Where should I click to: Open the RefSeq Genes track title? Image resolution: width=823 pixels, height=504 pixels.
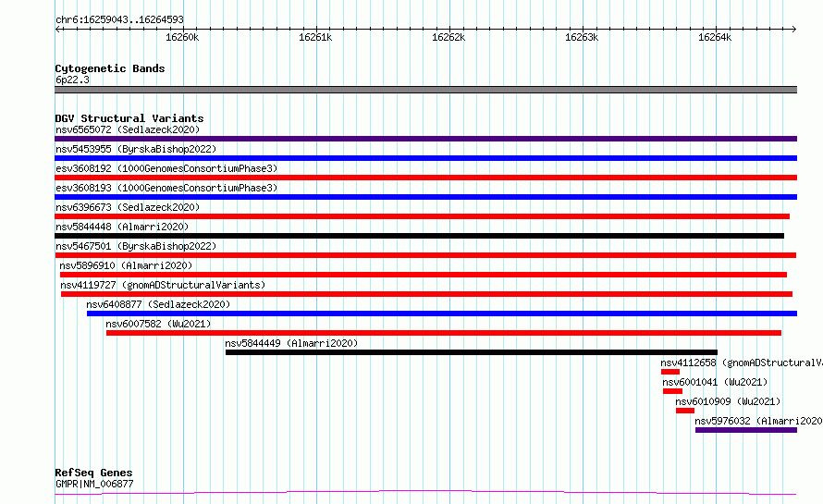click(94, 473)
